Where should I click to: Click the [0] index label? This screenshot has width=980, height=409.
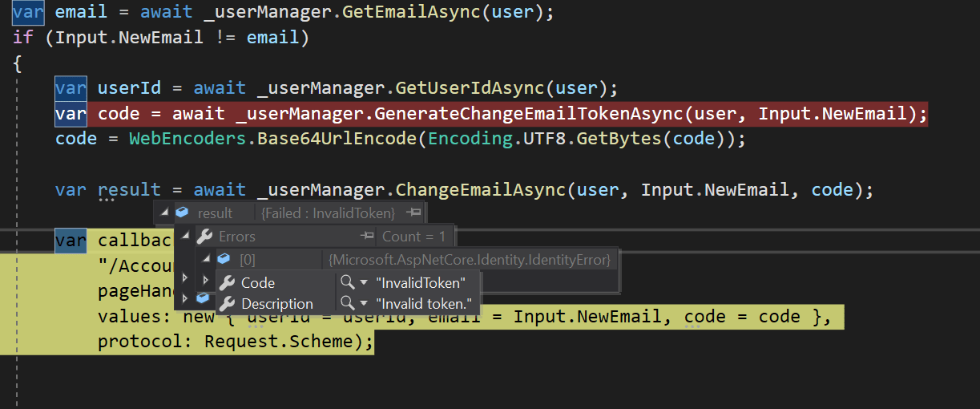[248, 259]
